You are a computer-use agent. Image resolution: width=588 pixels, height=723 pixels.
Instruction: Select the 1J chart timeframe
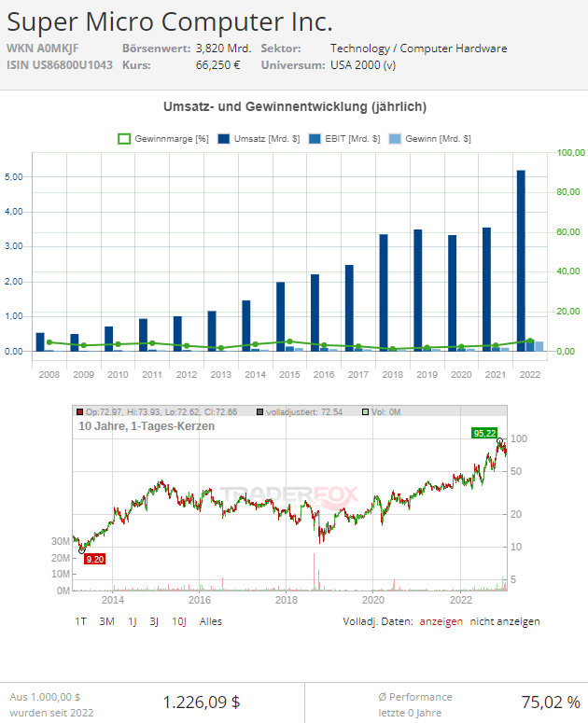(x=133, y=621)
